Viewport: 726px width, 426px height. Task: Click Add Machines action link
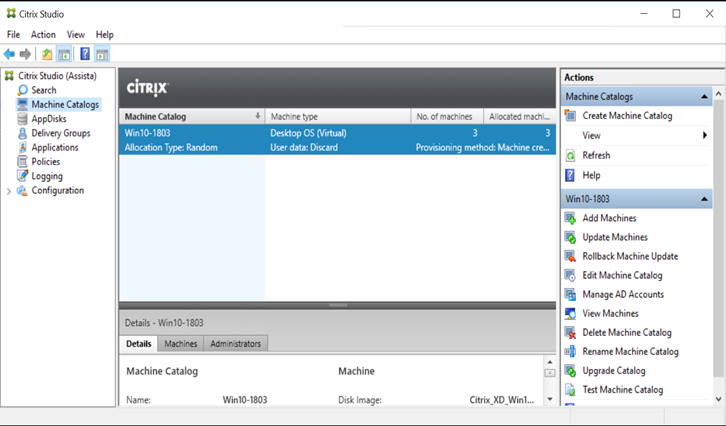pyautogui.click(x=609, y=218)
